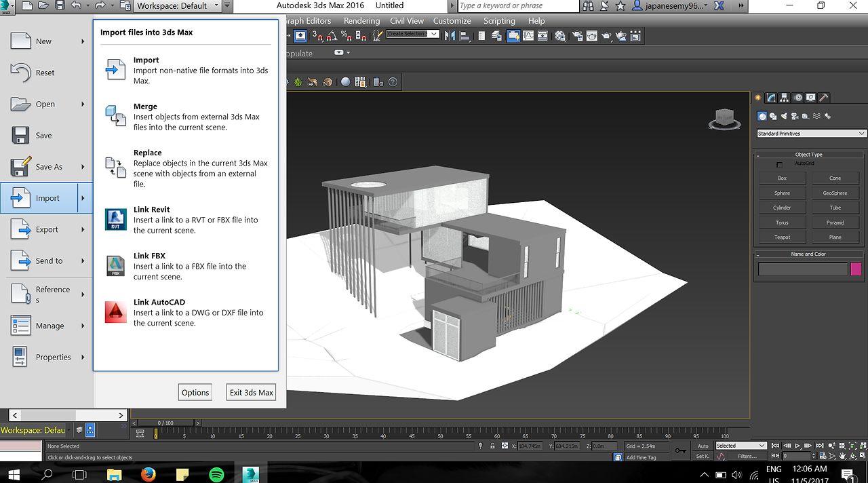Choose Link AutoCAD option
This screenshot has height=483, width=868.
(184, 312)
